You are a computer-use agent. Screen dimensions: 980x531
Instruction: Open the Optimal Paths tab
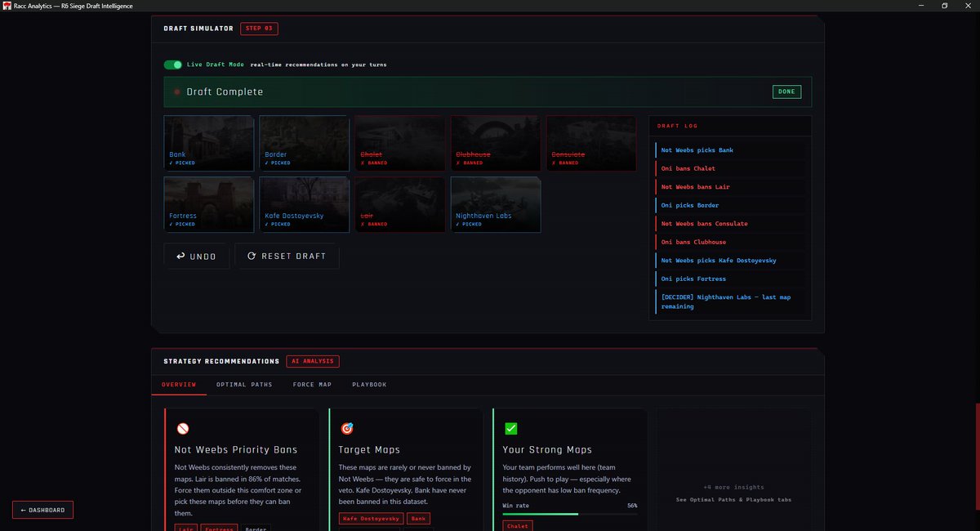point(244,384)
